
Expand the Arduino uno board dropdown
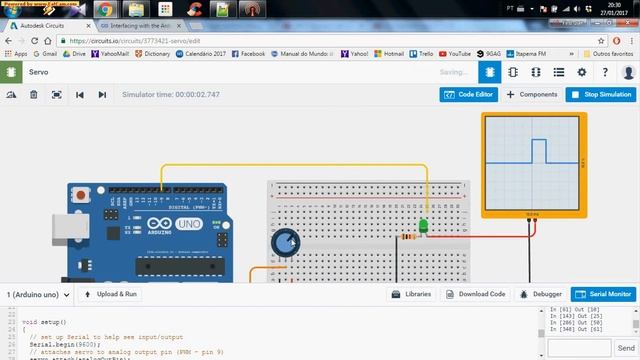38,295
